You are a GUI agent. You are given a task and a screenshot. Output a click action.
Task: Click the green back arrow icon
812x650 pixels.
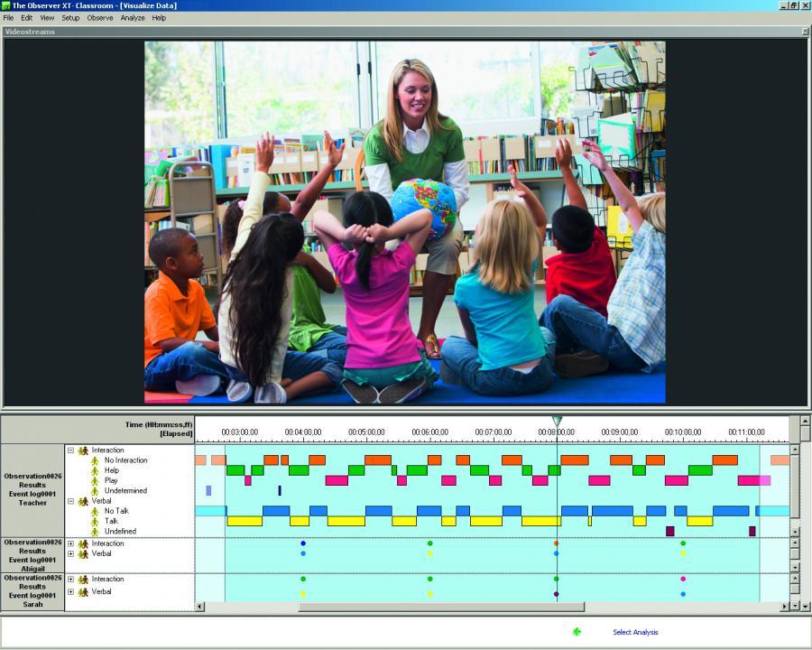coord(577,631)
